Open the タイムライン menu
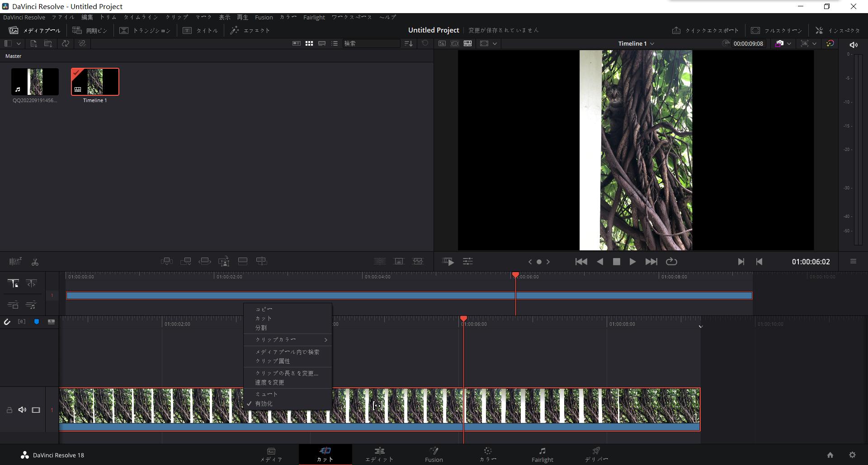Image resolution: width=868 pixels, height=465 pixels. pyautogui.click(x=141, y=17)
